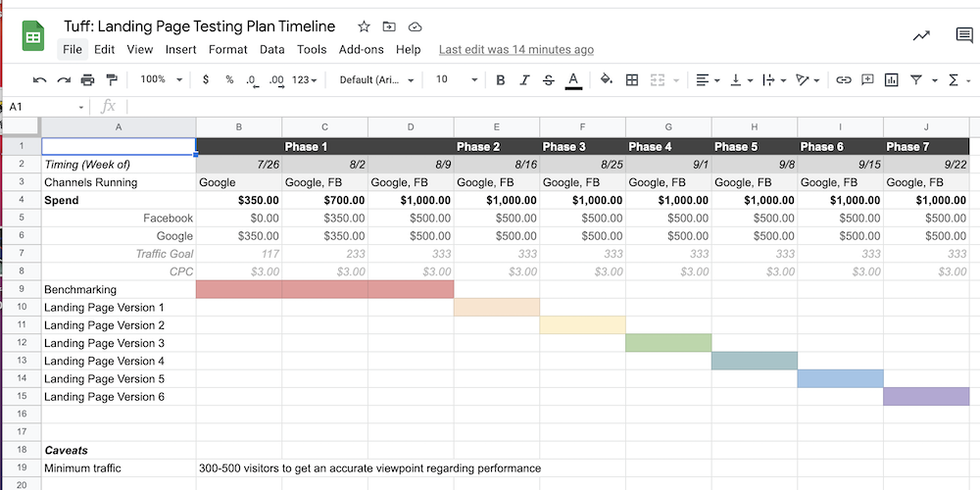Expand the filter views dropdown arrow
Screen dimensions: 980x490
[934, 80]
